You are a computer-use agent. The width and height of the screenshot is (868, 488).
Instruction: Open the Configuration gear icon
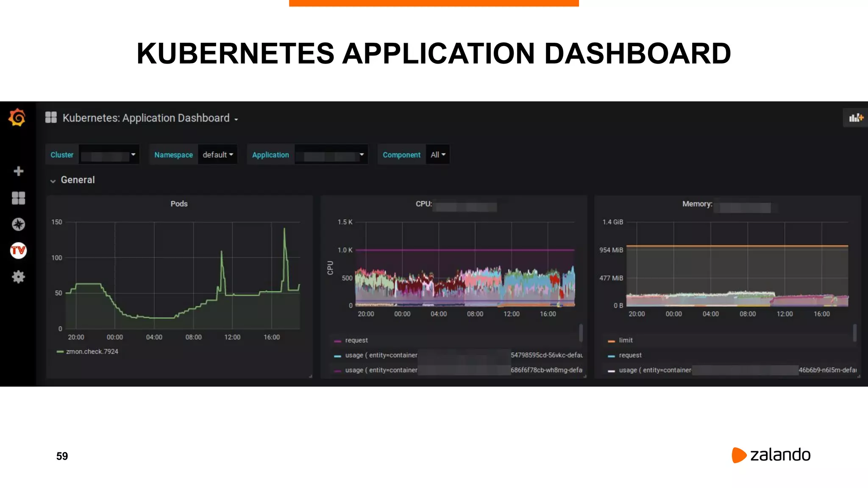(x=18, y=277)
